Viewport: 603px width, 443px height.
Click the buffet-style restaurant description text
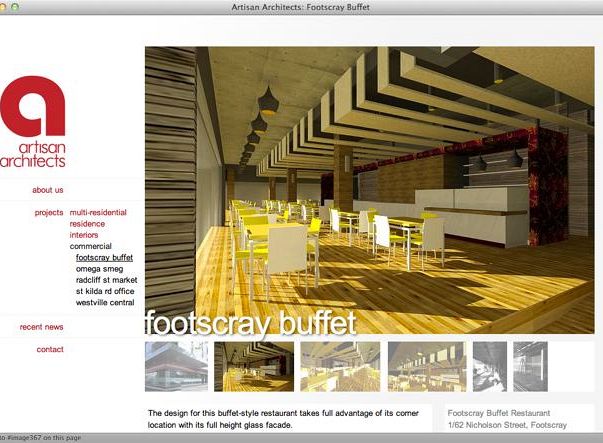coord(283,419)
